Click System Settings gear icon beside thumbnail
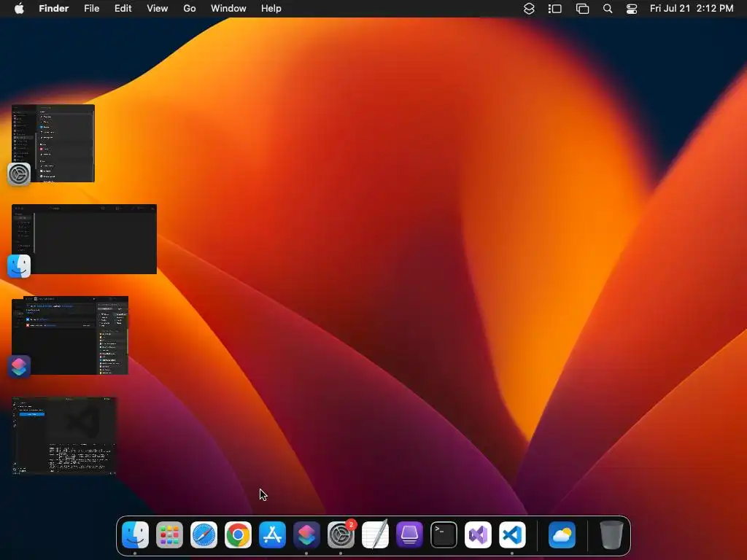Image resolution: width=747 pixels, height=560 pixels. pyautogui.click(x=19, y=174)
